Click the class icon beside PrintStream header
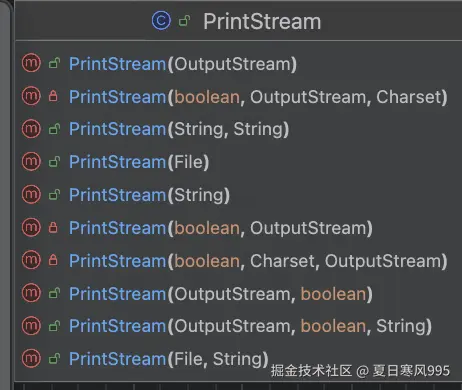462x390 pixels. click(x=161, y=21)
